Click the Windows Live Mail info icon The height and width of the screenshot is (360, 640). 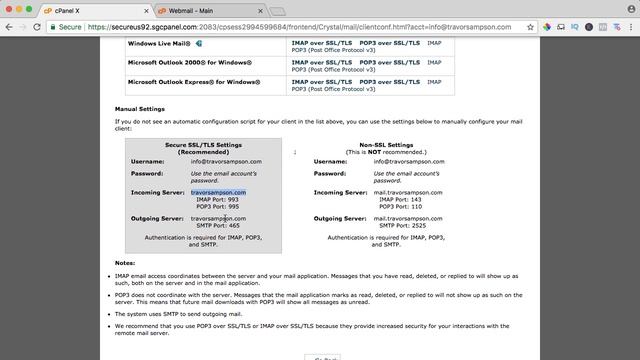[199, 43]
